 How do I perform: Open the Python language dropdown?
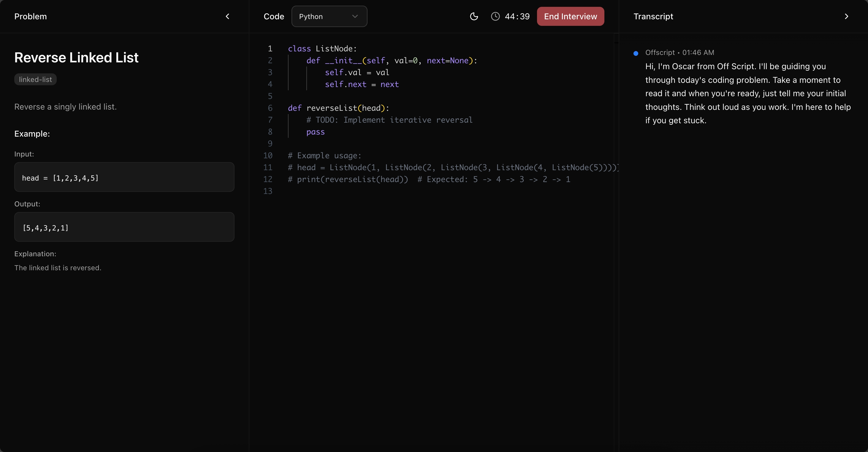(329, 17)
